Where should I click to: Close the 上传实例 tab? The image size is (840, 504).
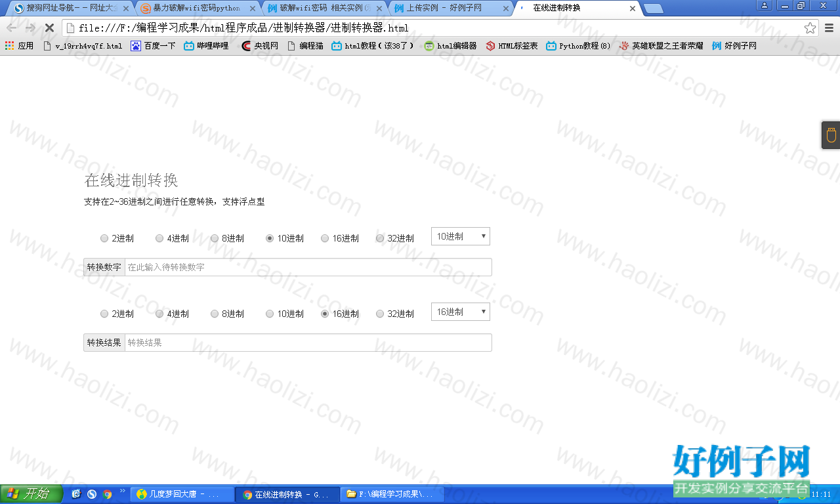point(505,9)
